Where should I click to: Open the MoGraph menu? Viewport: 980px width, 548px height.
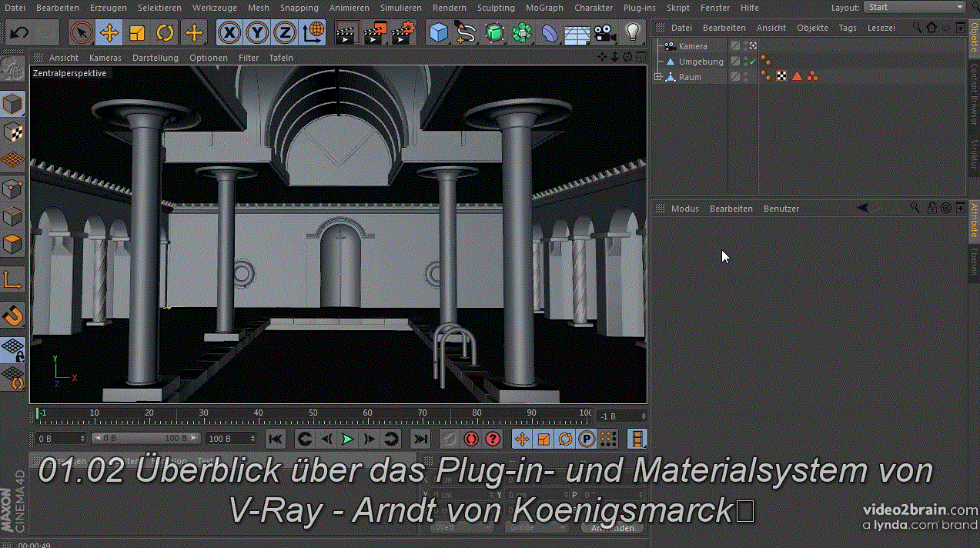click(544, 8)
